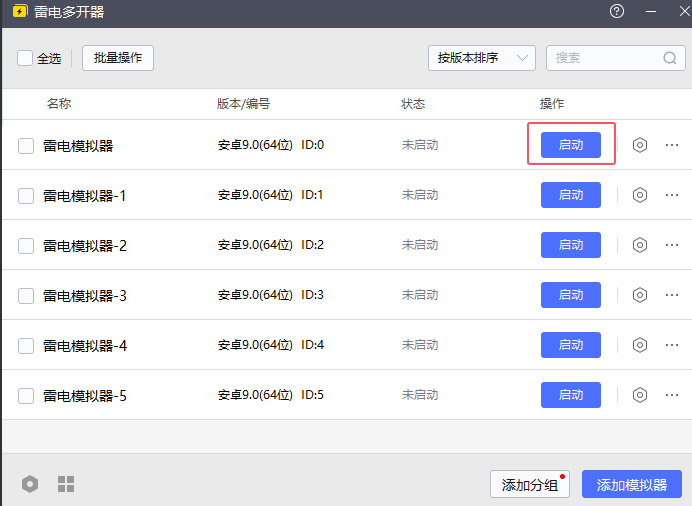
Task: Open settings gear for 雷电模拟器-5
Action: 639,395
